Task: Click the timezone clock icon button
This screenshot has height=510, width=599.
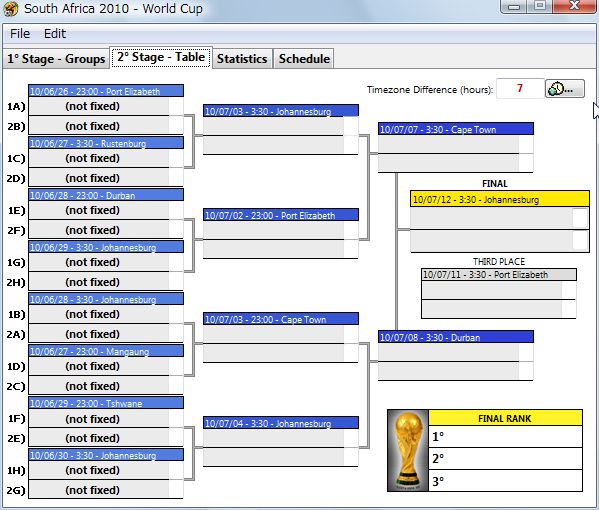Action: 565,89
